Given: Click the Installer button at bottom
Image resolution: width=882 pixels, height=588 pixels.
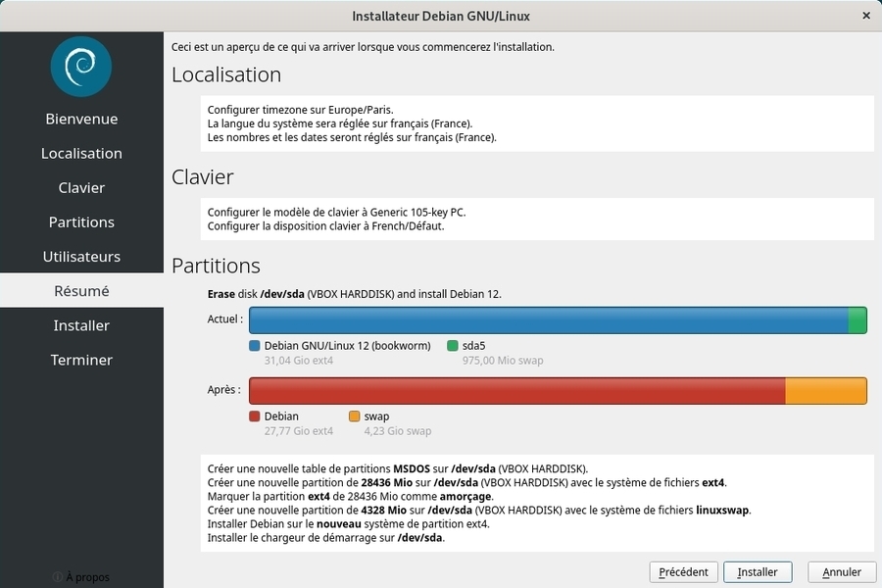Looking at the screenshot, I should pos(758,572).
